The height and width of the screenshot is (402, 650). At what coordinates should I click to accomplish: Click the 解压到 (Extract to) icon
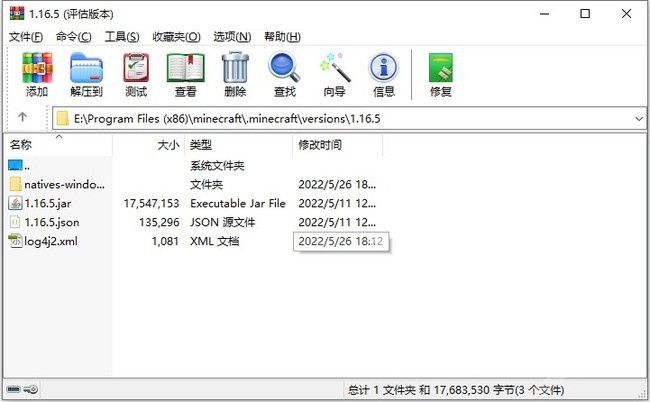(x=86, y=75)
